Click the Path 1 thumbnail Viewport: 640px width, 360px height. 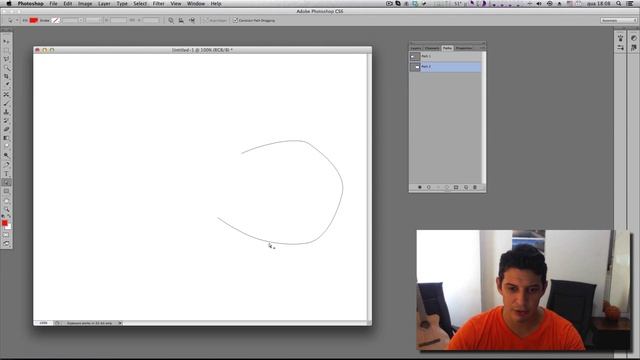click(415, 56)
